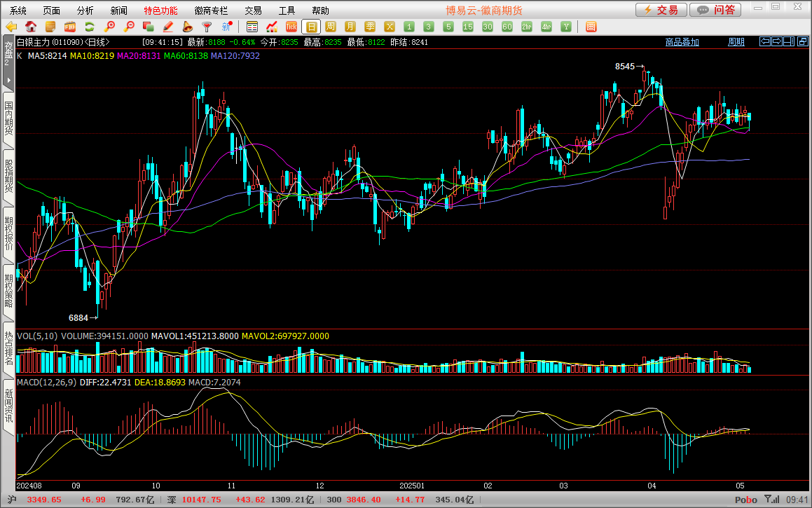Image resolution: width=812 pixels, height=508 pixels.
Task: Select the X custom period button
Action: tap(390, 27)
